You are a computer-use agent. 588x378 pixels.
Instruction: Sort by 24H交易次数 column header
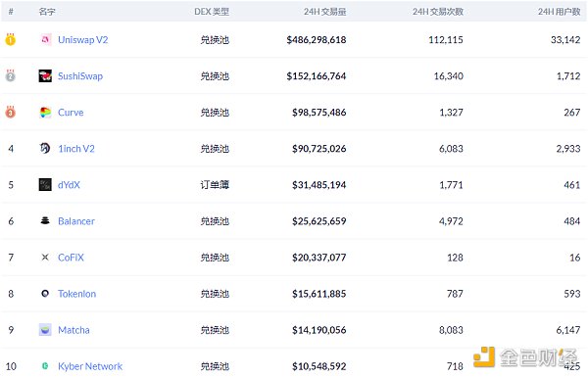pos(438,12)
